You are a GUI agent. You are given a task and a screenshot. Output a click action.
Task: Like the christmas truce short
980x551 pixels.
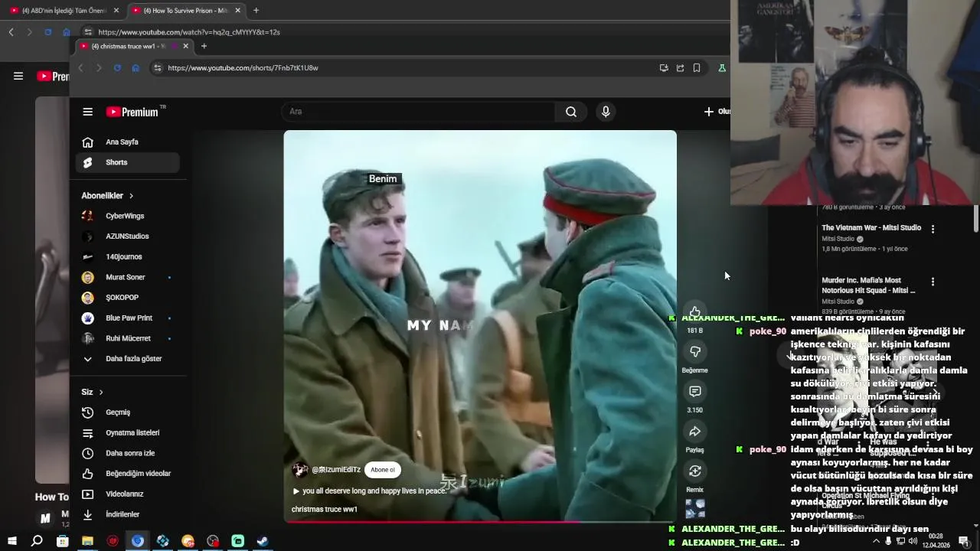[694, 311]
